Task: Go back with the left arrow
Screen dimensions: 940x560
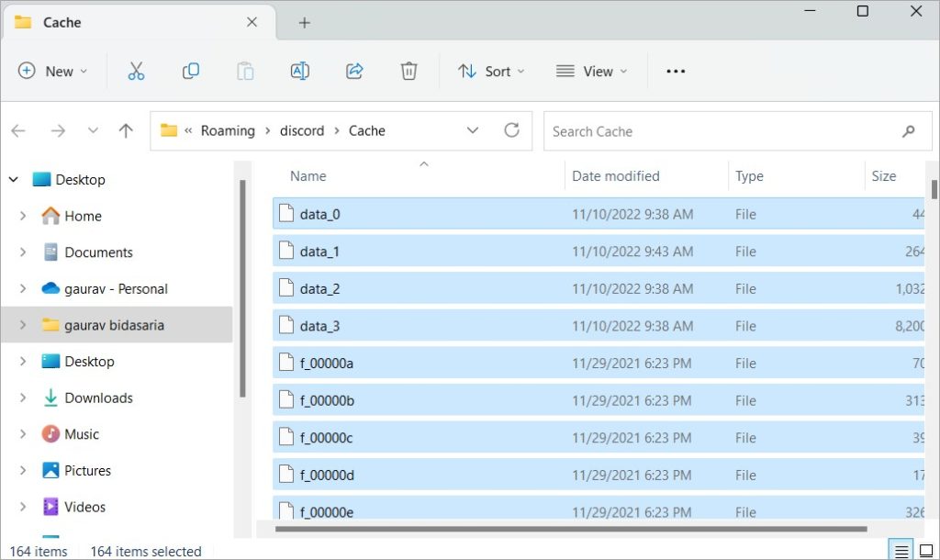Action: (x=18, y=130)
